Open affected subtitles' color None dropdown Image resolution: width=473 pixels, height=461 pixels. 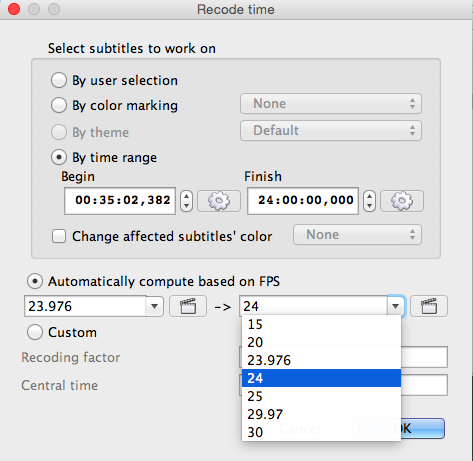point(357,235)
